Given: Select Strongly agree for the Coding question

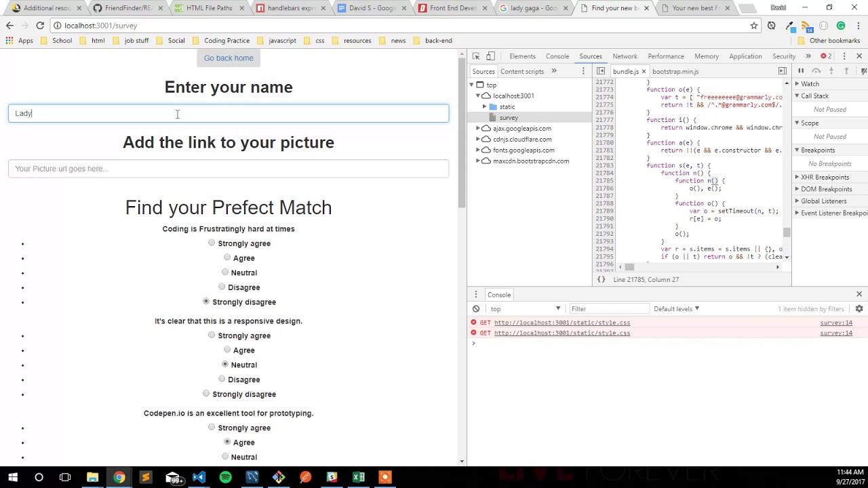Looking at the screenshot, I should (212, 243).
